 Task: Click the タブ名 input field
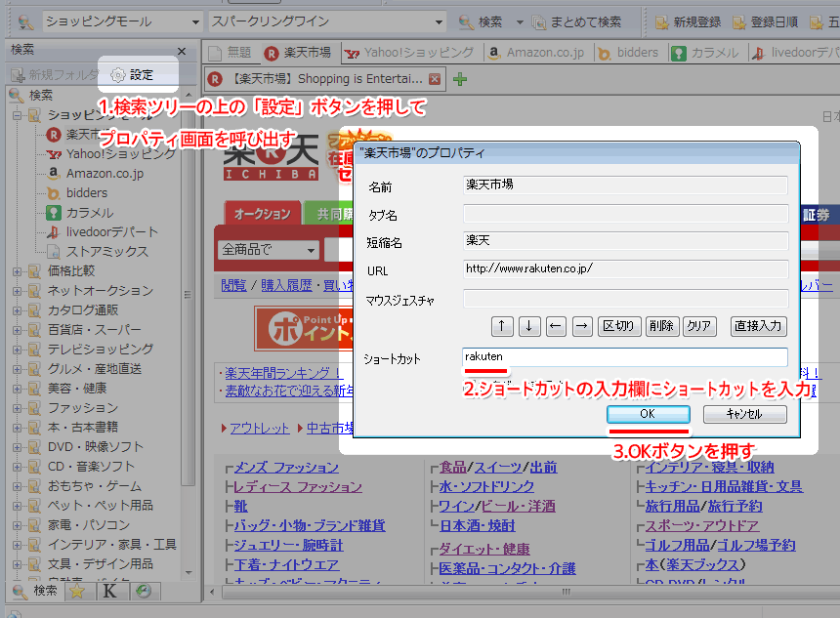coord(625,213)
